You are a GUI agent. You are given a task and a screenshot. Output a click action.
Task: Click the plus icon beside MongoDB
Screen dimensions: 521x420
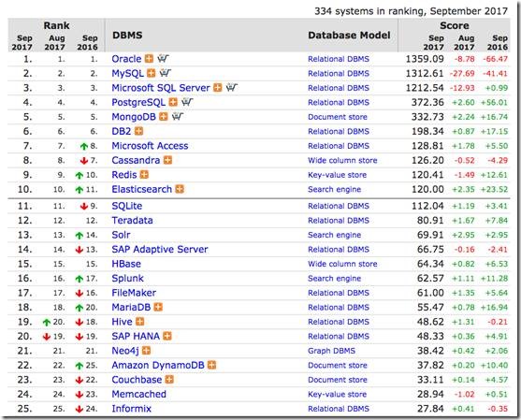tap(164, 117)
